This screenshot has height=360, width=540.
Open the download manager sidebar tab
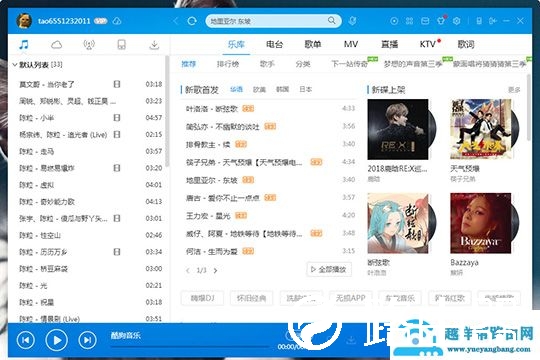pyautogui.click(x=154, y=45)
